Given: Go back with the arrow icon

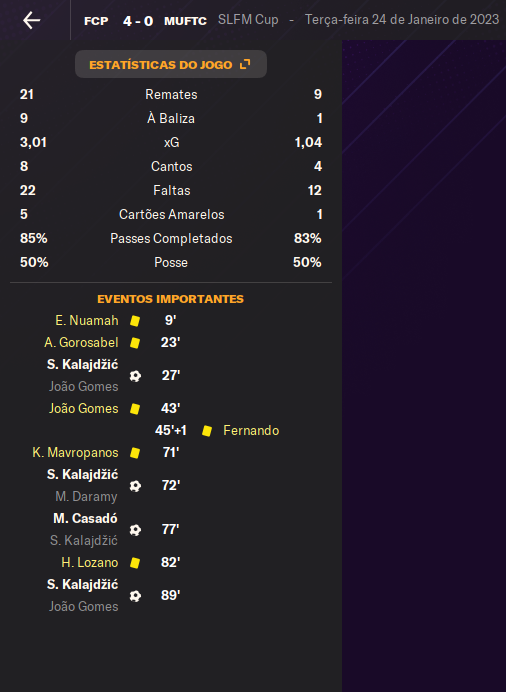Looking at the screenshot, I should pyautogui.click(x=31, y=20).
